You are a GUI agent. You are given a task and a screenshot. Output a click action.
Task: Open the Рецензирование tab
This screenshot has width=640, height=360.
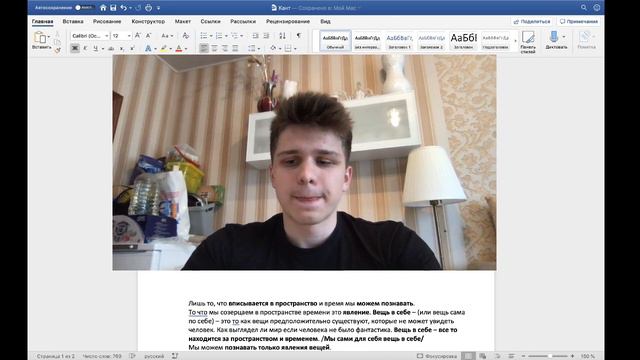click(x=288, y=21)
